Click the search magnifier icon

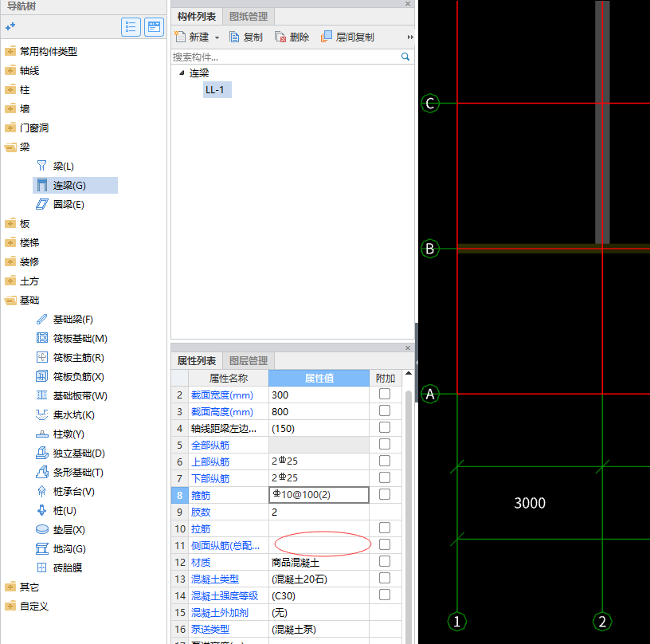tap(405, 57)
